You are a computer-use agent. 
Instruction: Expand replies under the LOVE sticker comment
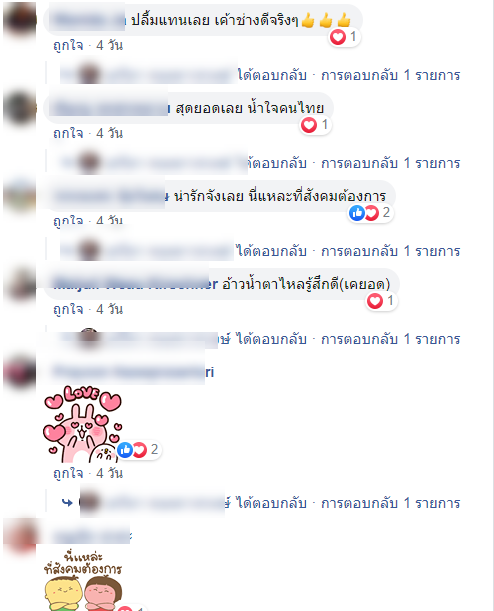click(390, 503)
